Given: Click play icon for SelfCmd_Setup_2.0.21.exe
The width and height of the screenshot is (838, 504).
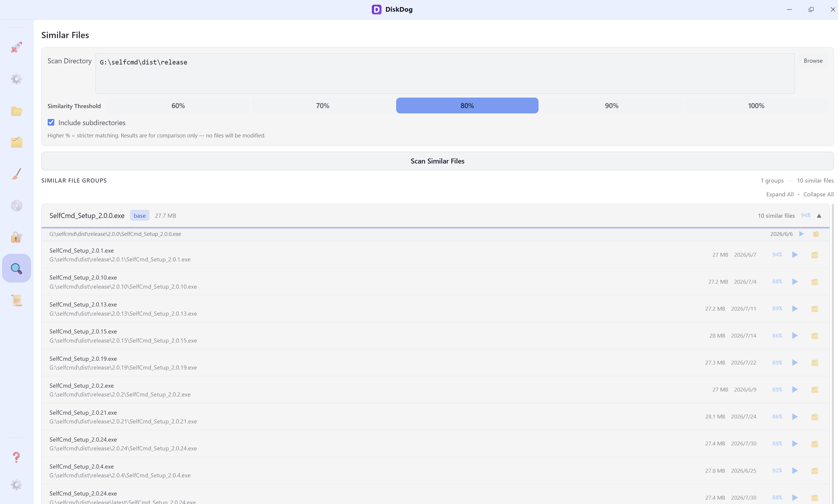Looking at the screenshot, I should pos(795,417).
